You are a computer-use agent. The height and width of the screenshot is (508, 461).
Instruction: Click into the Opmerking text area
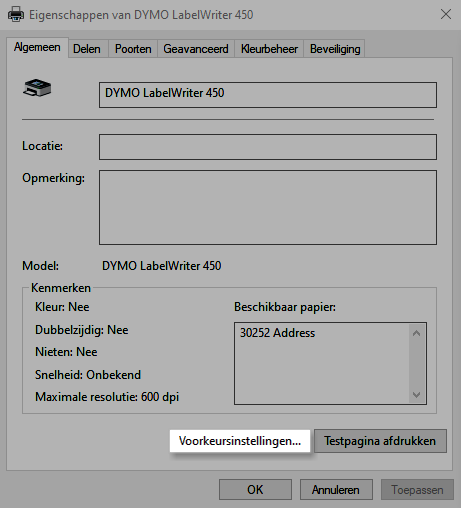pyautogui.click(x=268, y=207)
